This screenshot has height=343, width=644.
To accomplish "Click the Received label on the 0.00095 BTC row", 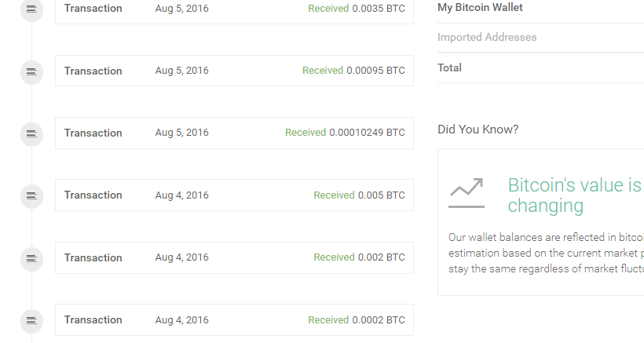I will [x=322, y=71].
